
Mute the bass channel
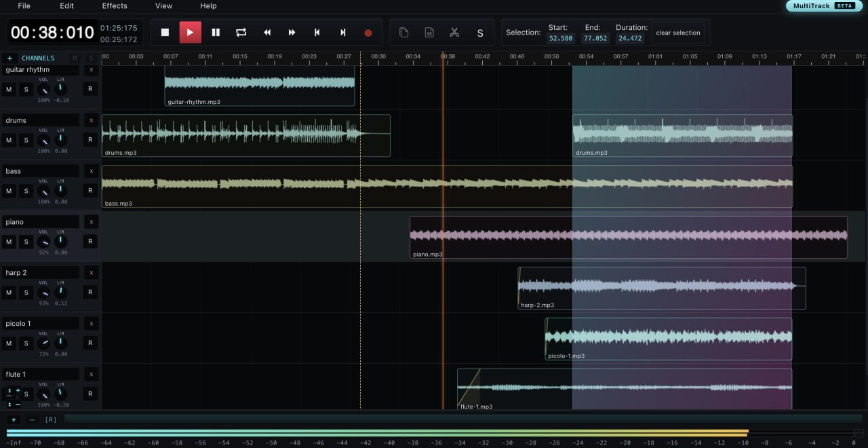coord(9,191)
